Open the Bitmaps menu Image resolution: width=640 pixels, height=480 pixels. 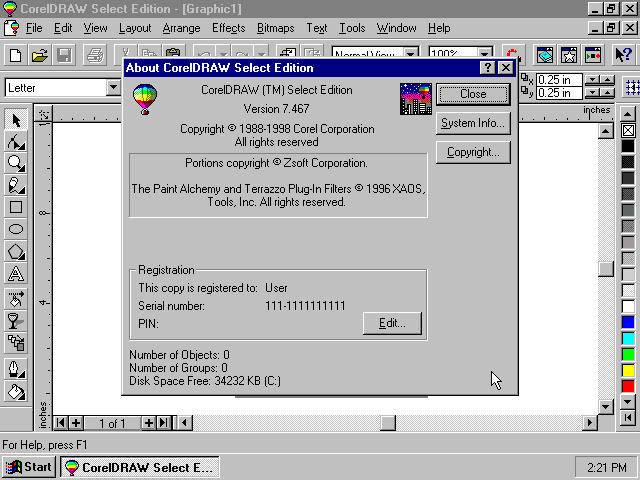(276, 28)
